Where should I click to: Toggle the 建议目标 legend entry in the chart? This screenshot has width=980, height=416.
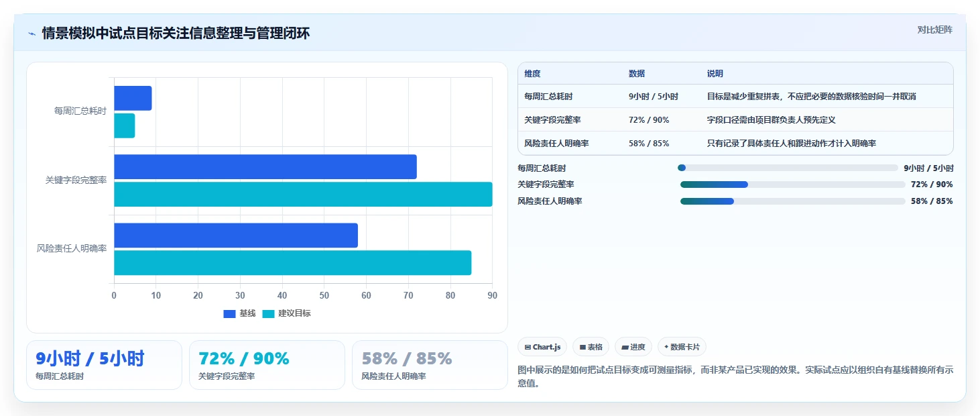(286, 313)
